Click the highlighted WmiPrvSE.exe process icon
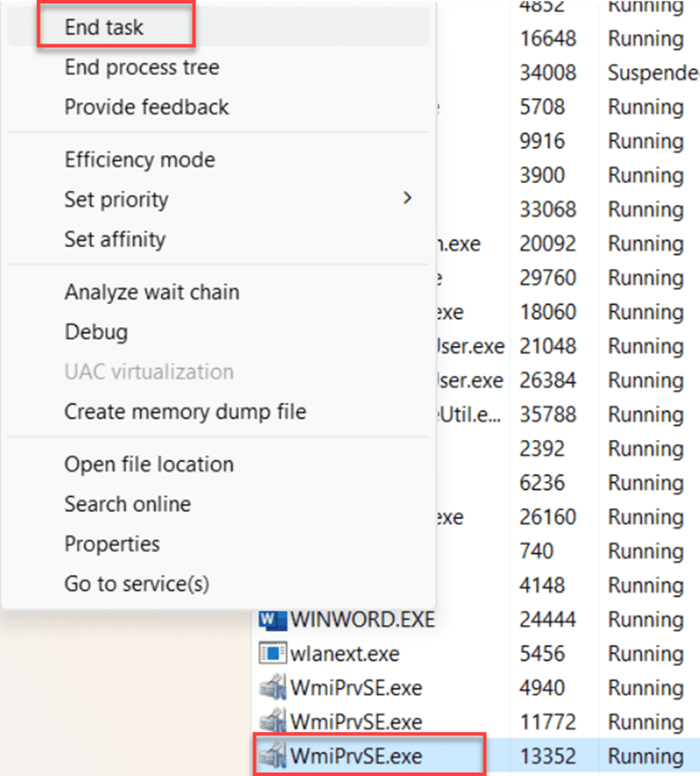The image size is (700, 776). click(x=272, y=756)
